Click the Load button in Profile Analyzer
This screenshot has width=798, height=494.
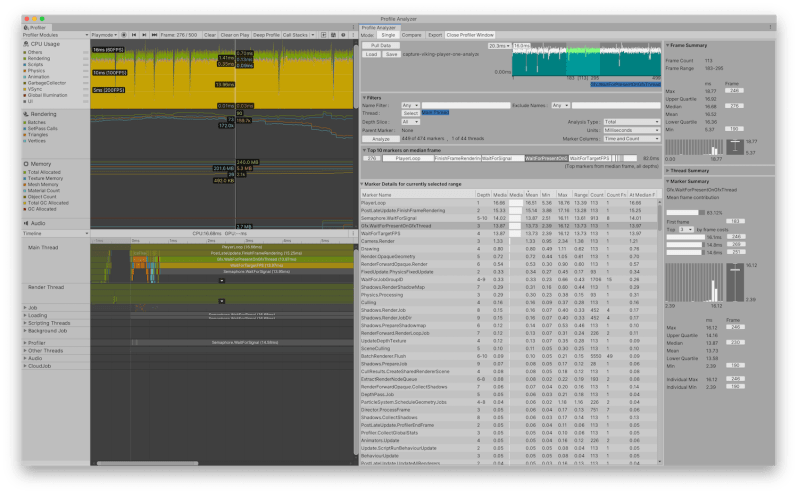pyautogui.click(x=372, y=54)
